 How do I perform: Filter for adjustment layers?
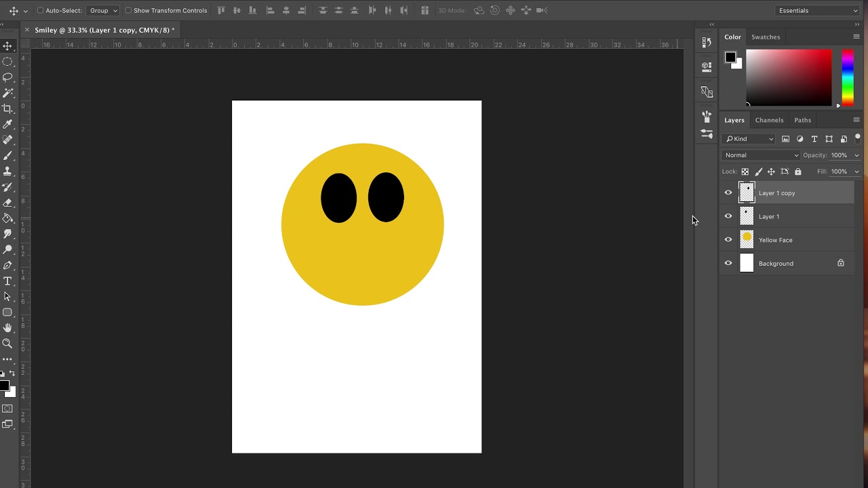pos(800,139)
